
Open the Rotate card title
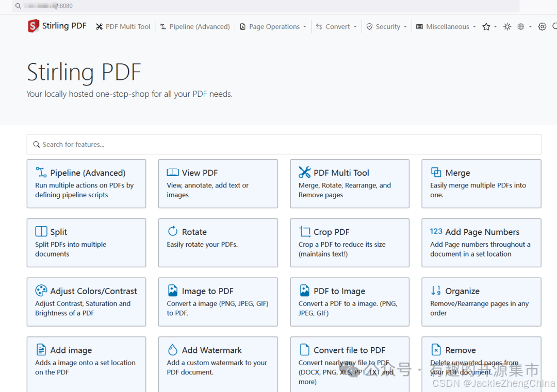[x=194, y=232]
